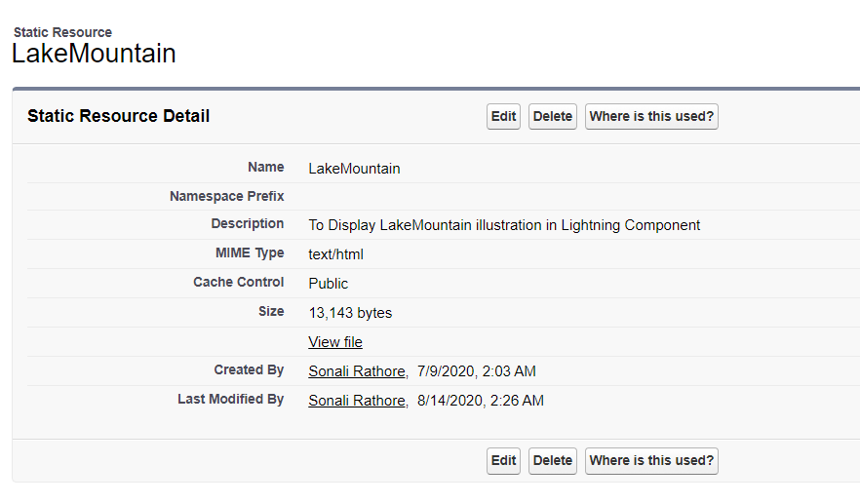Click the Static Resource Detail heading
Screen dimensions: 860x504
118,116
